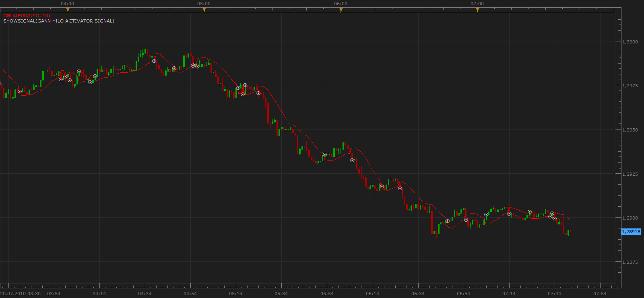This screenshot has width=644, height=298.
Task: Click the 1,2900 price axis label
Action: click(x=630, y=218)
